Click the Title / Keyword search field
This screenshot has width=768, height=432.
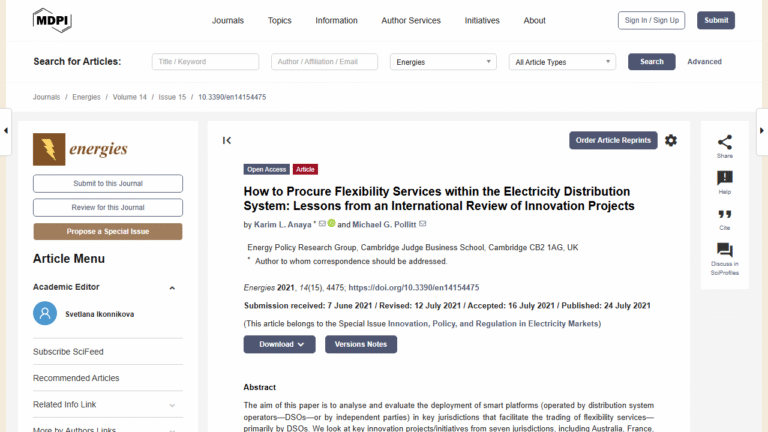pyautogui.click(x=205, y=62)
